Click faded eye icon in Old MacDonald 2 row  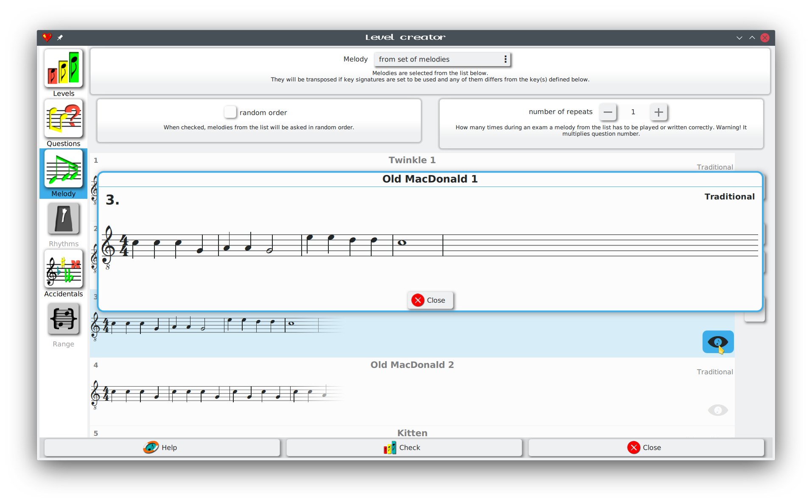click(x=718, y=410)
